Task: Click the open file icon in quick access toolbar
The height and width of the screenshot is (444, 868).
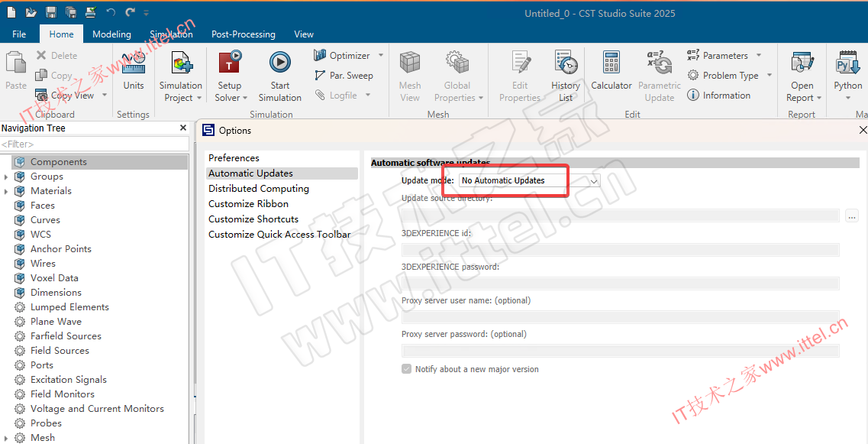Action: coord(31,12)
